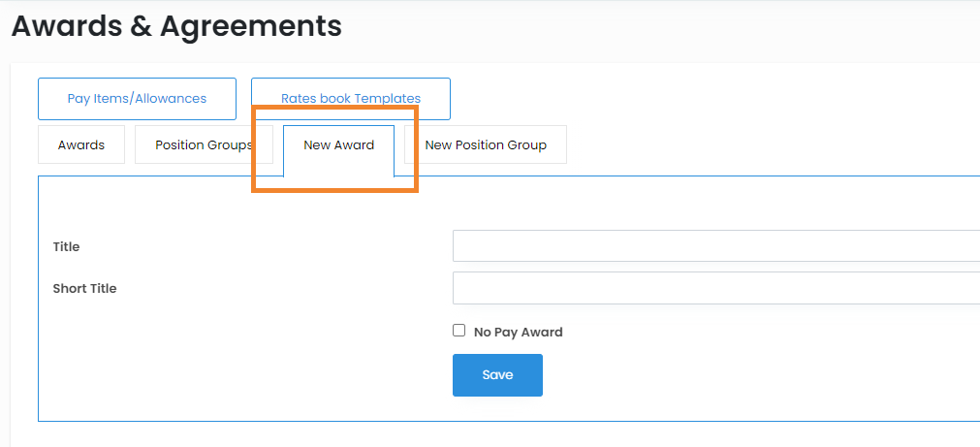
Task: Click the "No Pay Award" label text
Action: [518, 332]
